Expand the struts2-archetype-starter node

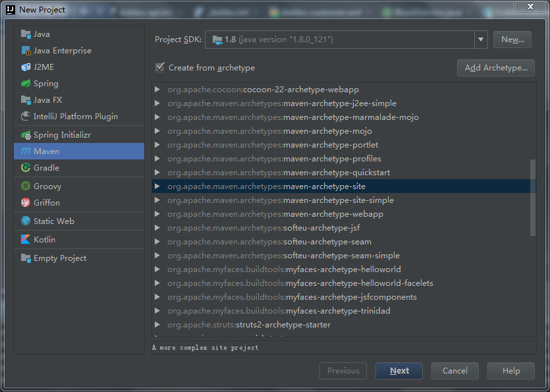pos(157,325)
